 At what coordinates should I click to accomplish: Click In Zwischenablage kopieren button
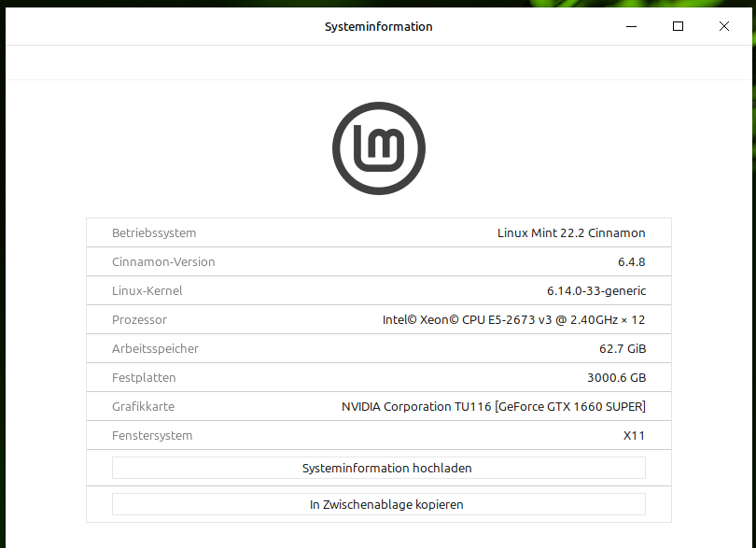(378, 504)
